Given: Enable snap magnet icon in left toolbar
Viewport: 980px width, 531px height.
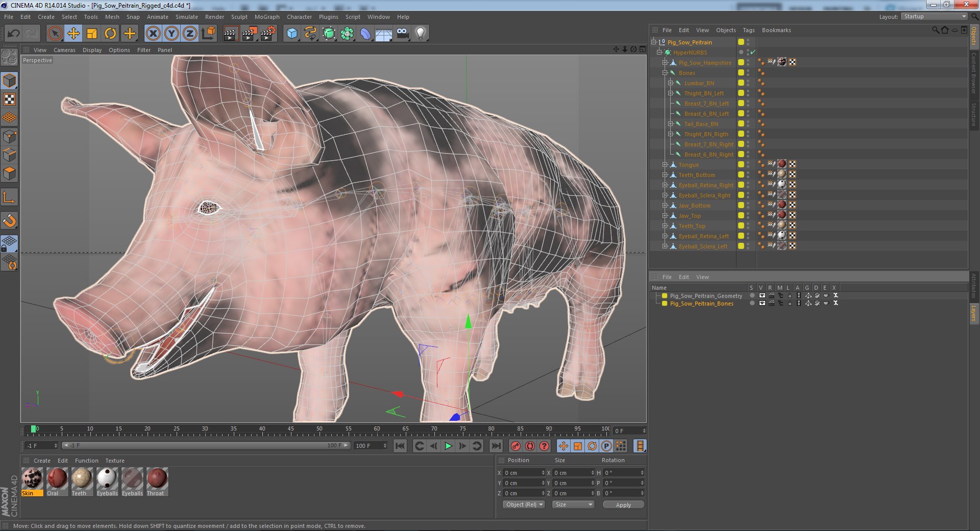Looking at the screenshot, I should [x=10, y=220].
